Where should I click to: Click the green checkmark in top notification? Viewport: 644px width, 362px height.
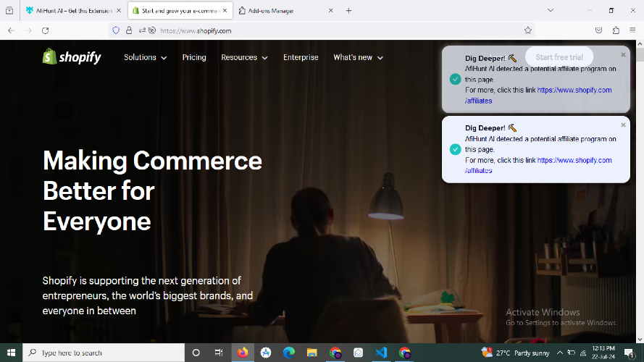pyautogui.click(x=455, y=79)
